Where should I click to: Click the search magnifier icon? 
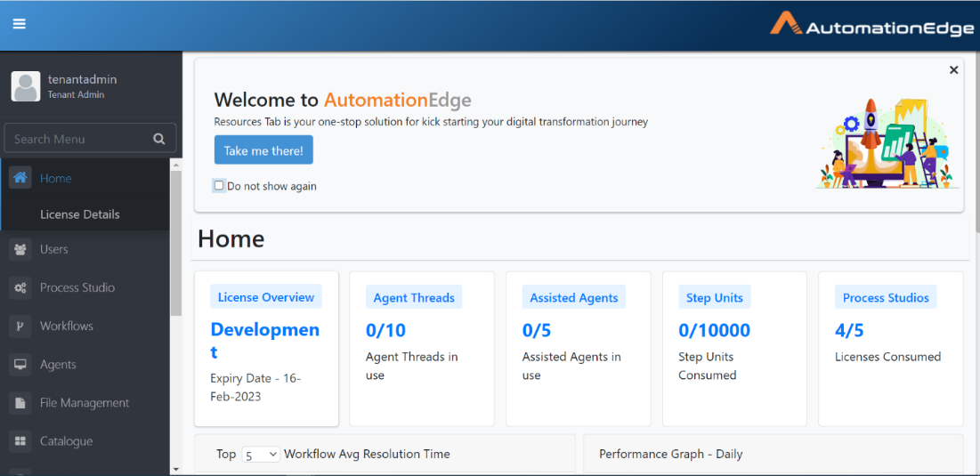159,139
